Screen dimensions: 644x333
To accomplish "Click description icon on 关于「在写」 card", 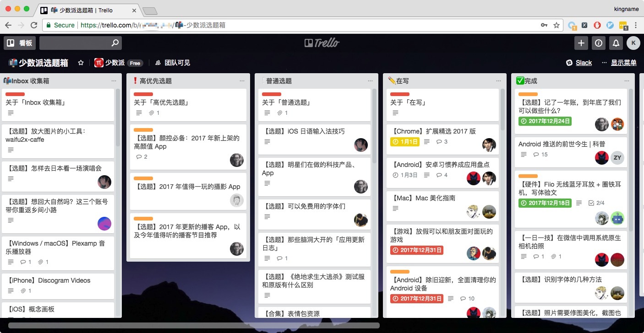I will click(396, 113).
